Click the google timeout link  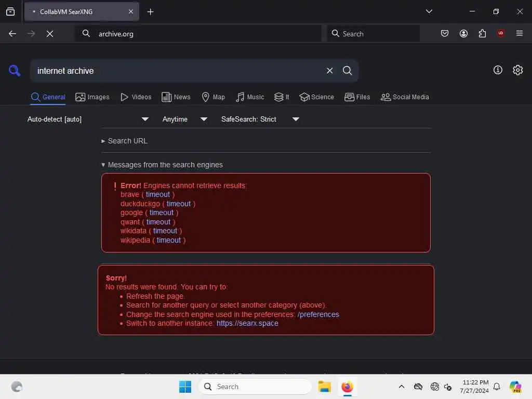[x=162, y=212]
